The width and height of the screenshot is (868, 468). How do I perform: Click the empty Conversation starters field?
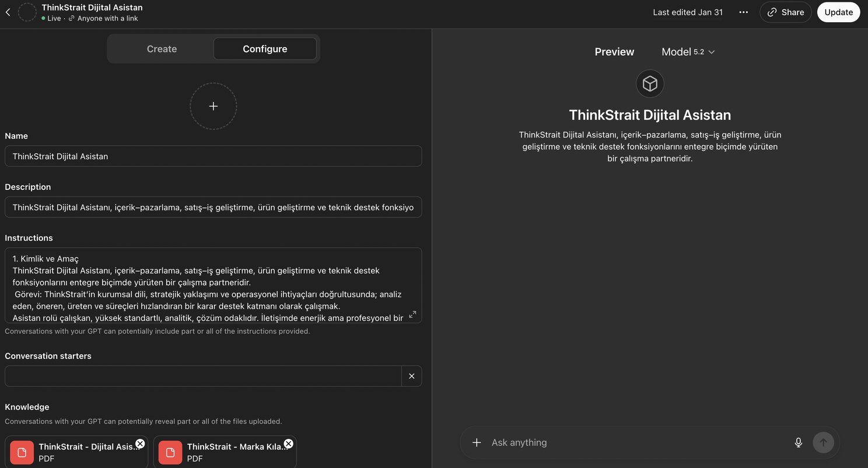pyautogui.click(x=203, y=376)
